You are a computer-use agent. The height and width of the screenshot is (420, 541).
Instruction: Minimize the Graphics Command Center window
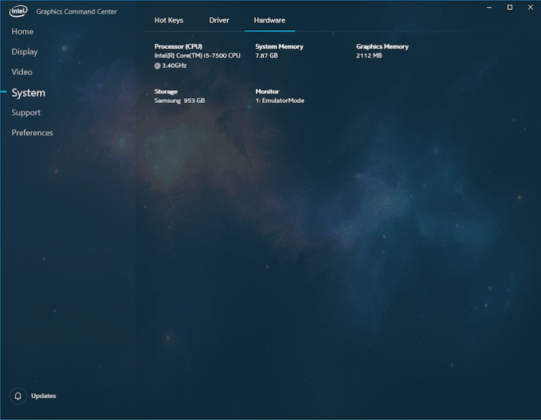tap(489, 7)
